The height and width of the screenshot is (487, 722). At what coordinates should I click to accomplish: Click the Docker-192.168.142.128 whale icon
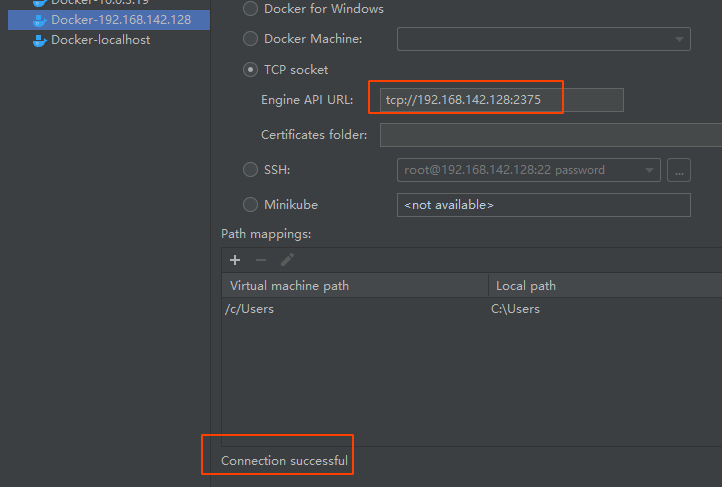[40, 20]
